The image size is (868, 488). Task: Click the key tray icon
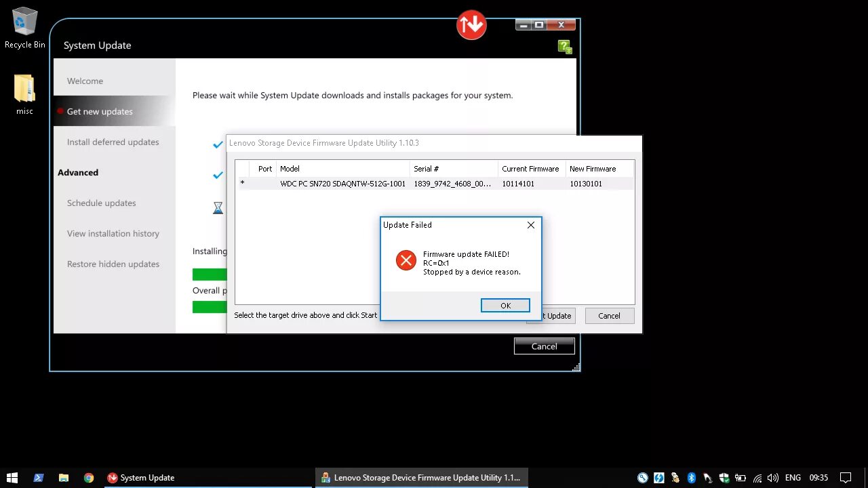(x=642, y=478)
